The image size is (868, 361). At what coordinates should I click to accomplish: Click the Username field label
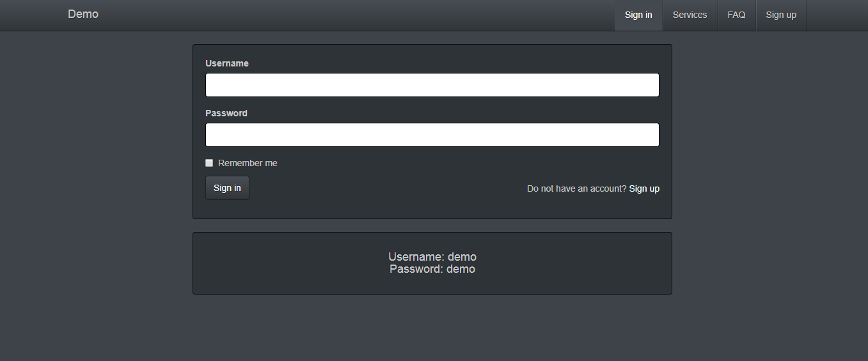(227, 63)
